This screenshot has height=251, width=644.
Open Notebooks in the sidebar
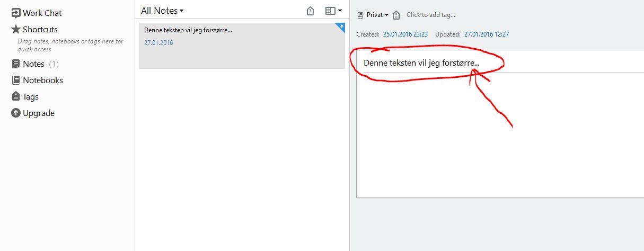(37, 80)
